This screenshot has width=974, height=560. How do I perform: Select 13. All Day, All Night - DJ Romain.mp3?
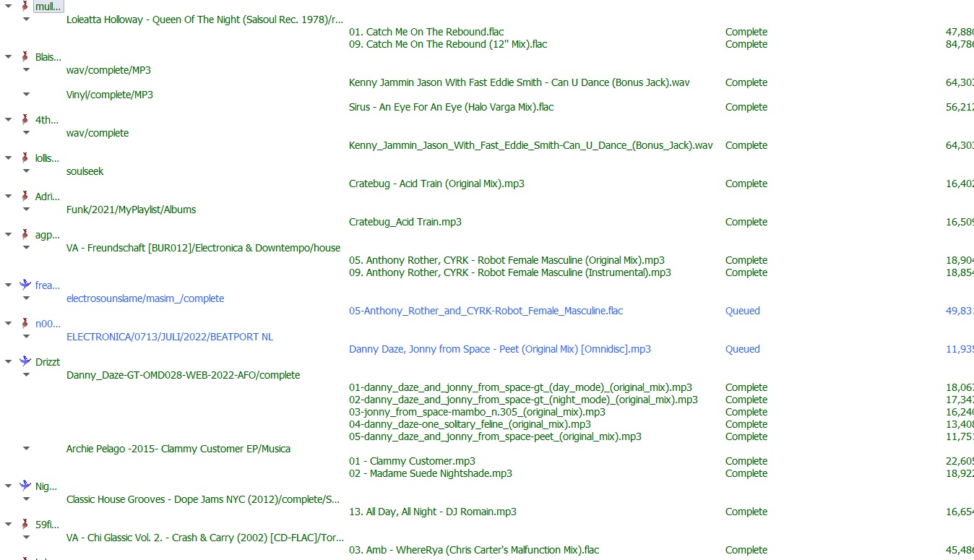coord(433,512)
